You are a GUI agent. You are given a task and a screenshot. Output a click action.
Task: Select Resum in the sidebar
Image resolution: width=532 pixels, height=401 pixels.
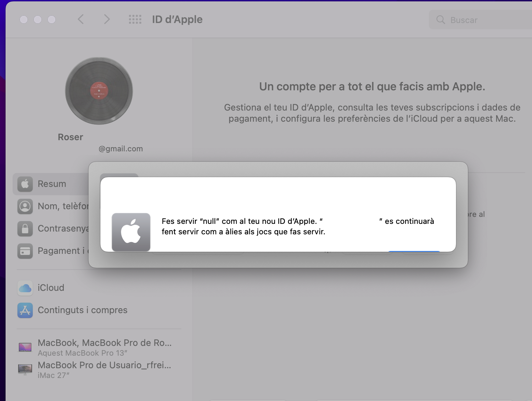(51, 184)
